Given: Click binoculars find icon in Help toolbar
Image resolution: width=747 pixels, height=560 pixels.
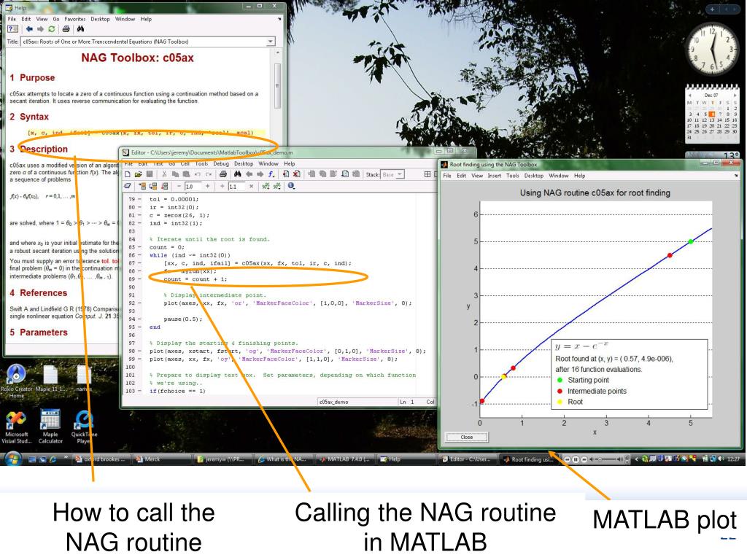Looking at the screenshot, I should tap(80, 29).
